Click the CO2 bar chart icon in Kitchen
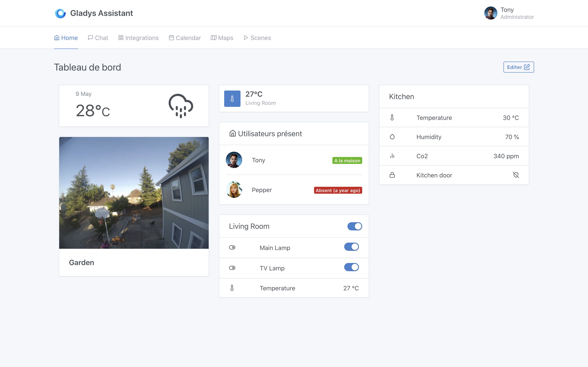The width and height of the screenshot is (588, 367). click(x=392, y=156)
